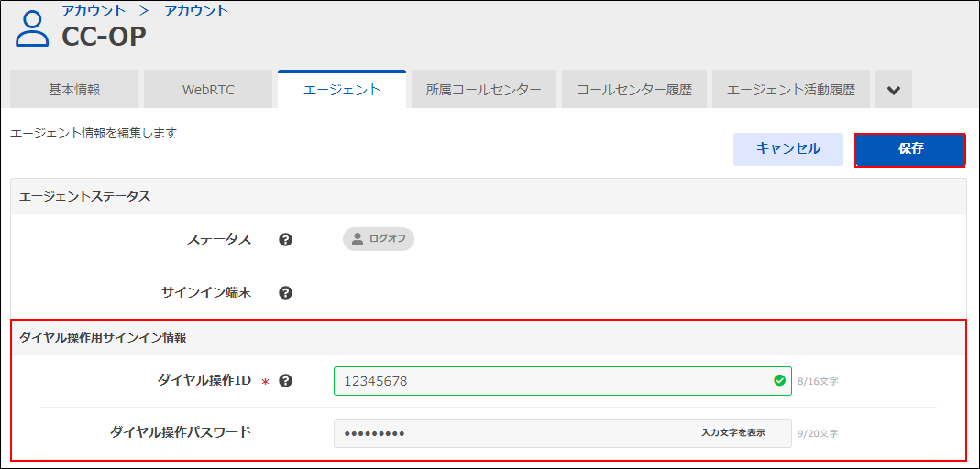Viewport: 980px width, 469px height.
Task: Toggle 入力文字を表示 to reveal password
Action: [732, 433]
